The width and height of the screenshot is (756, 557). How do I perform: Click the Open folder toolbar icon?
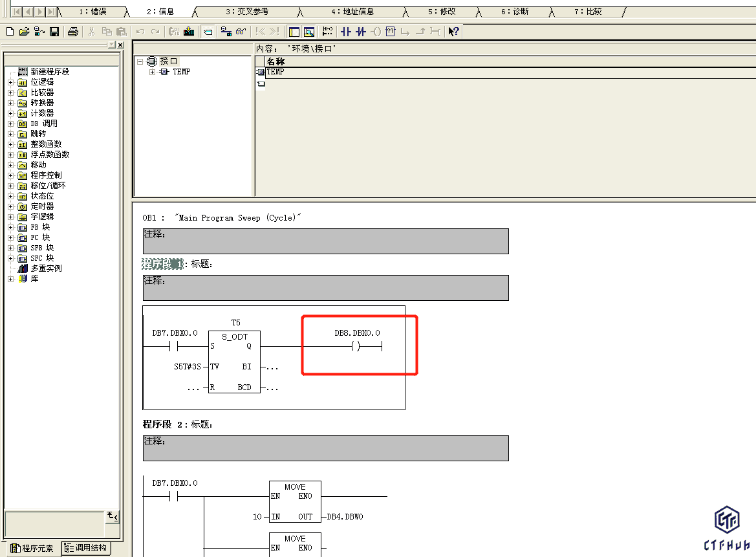[x=24, y=32]
